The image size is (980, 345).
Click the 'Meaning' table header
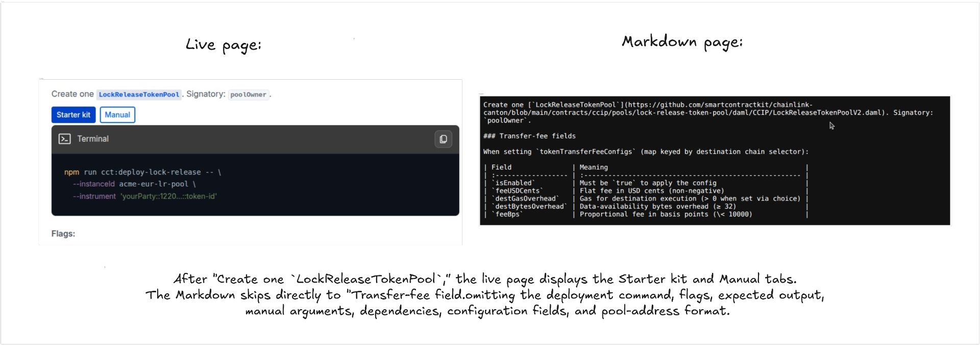tap(594, 167)
